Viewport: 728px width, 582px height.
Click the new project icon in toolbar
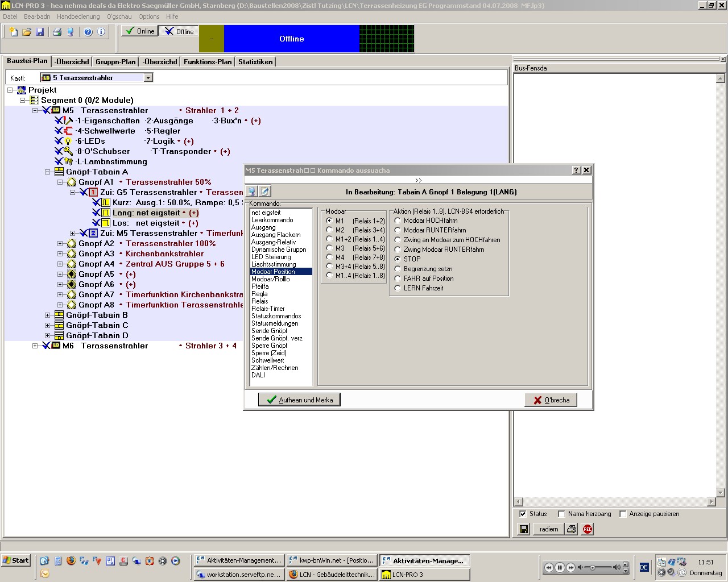tap(13, 32)
